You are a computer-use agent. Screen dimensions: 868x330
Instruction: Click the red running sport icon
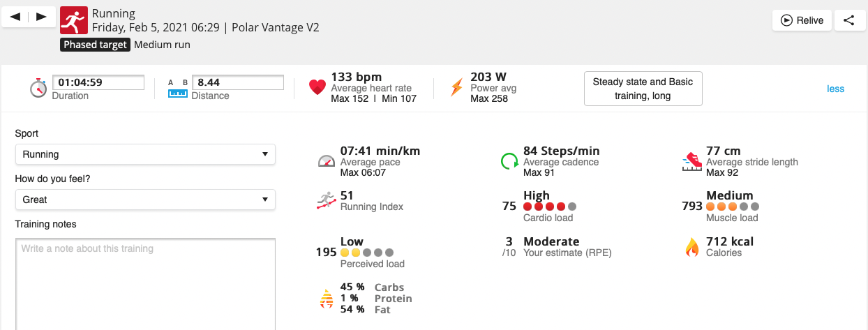(x=73, y=21)
